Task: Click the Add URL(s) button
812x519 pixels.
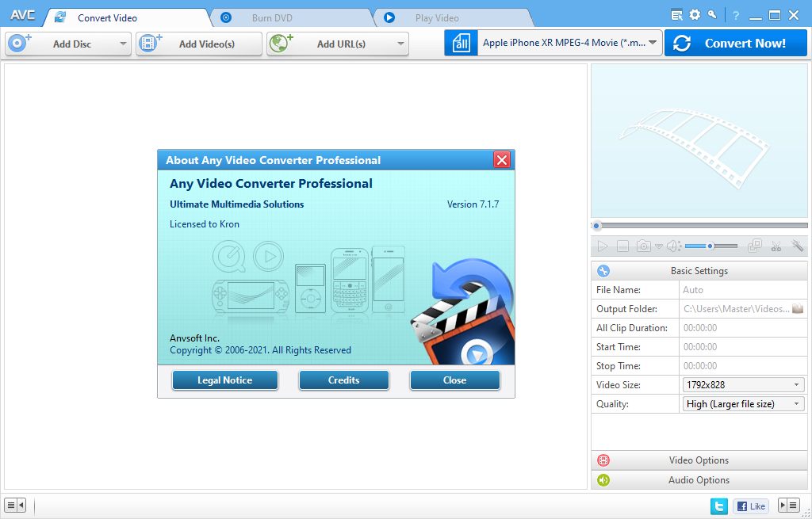Action: [x=338, y=44]
